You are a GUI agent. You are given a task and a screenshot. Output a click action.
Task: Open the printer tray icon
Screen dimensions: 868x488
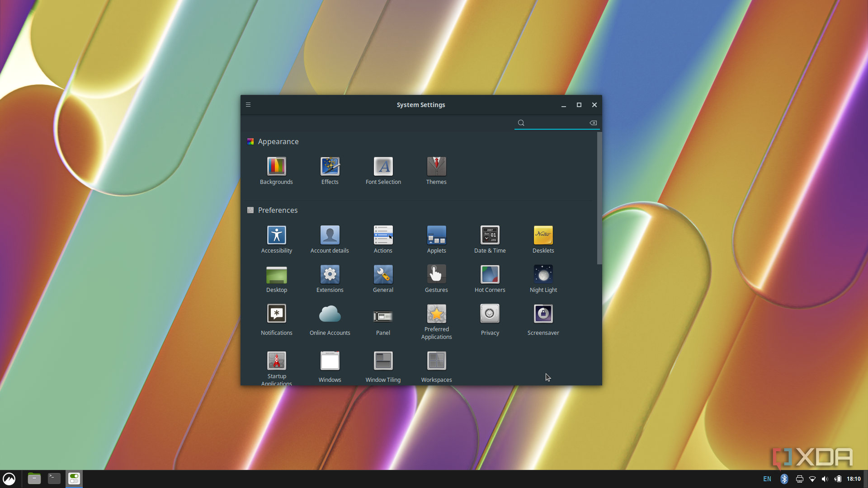[x=799, y=479]
